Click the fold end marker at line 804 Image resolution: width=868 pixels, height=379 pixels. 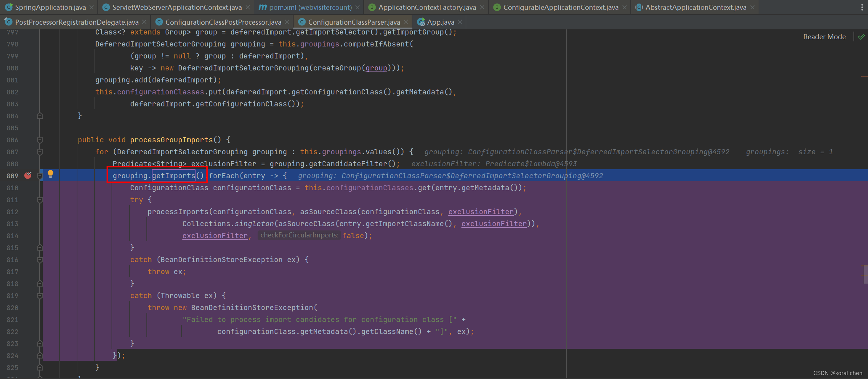click(40, 116)
